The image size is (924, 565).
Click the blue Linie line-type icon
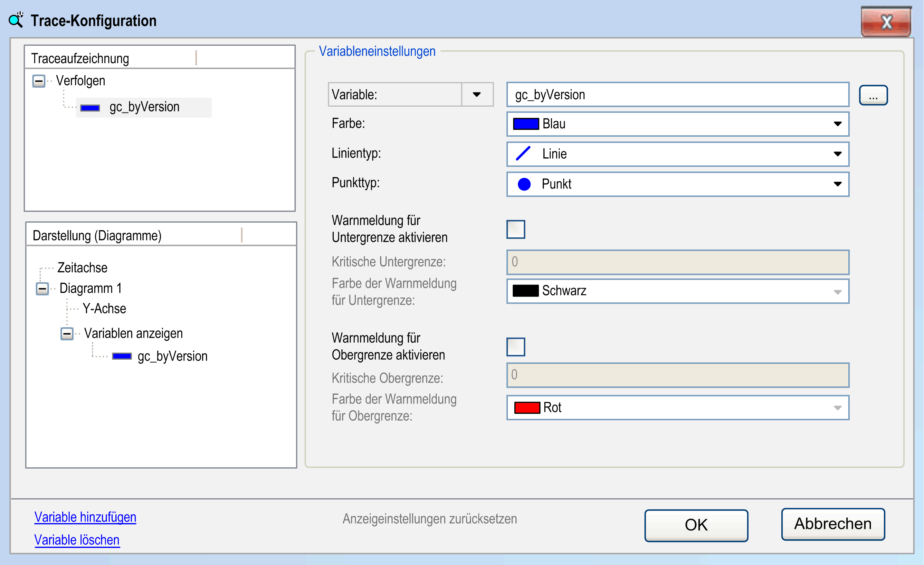click(x=523, y=153)
